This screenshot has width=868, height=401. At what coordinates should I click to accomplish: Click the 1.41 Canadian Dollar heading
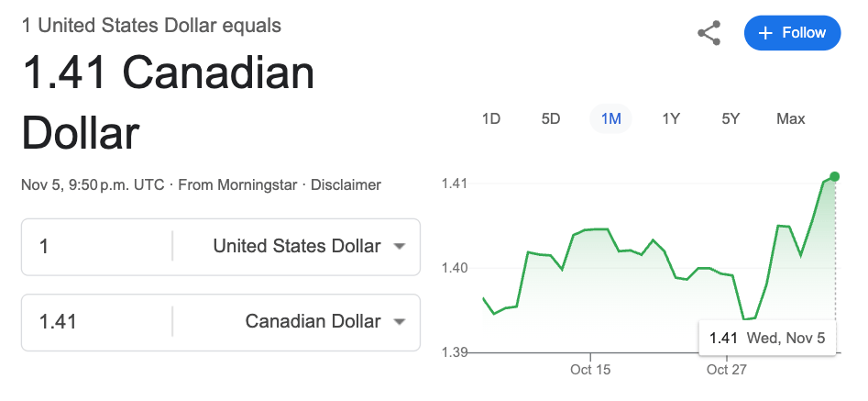pos(168,103)
